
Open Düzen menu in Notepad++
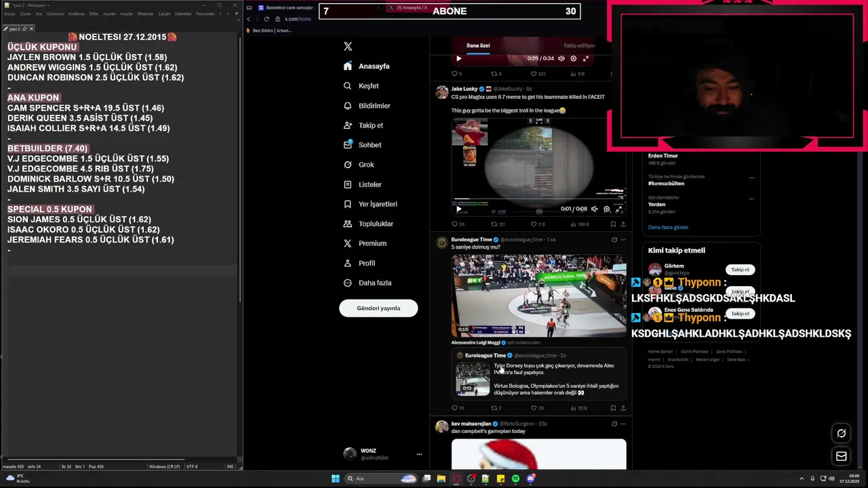pos(25,14)
